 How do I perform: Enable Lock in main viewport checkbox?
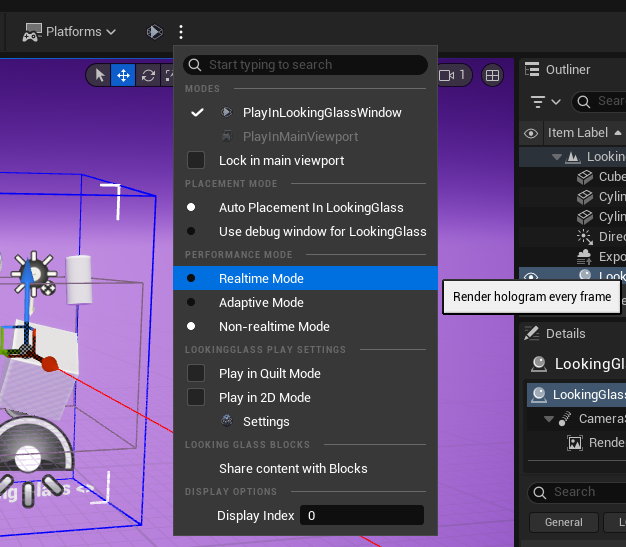click(197, 160)
